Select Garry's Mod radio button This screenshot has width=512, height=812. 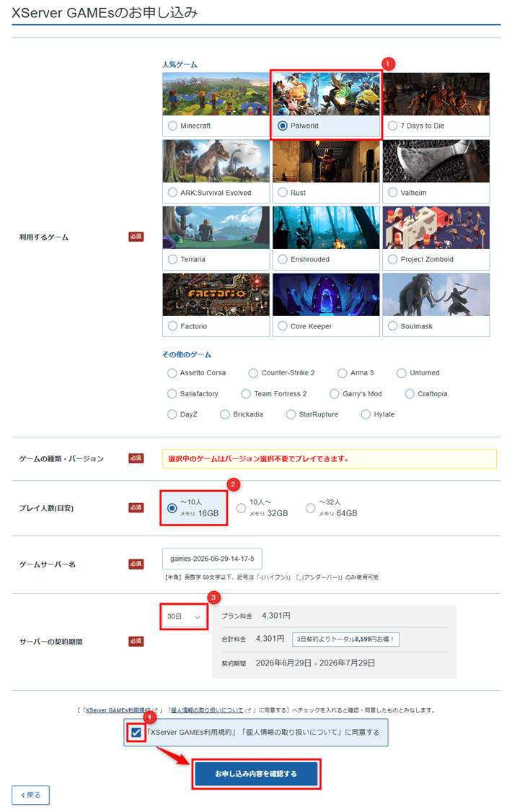(x=335, y=394)
